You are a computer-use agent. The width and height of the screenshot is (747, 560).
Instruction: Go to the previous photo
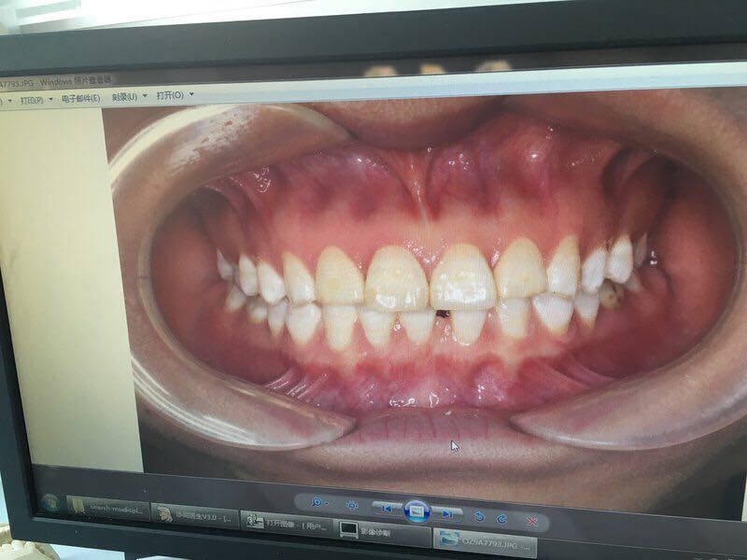pyautogui.click(x=387, y=509)
